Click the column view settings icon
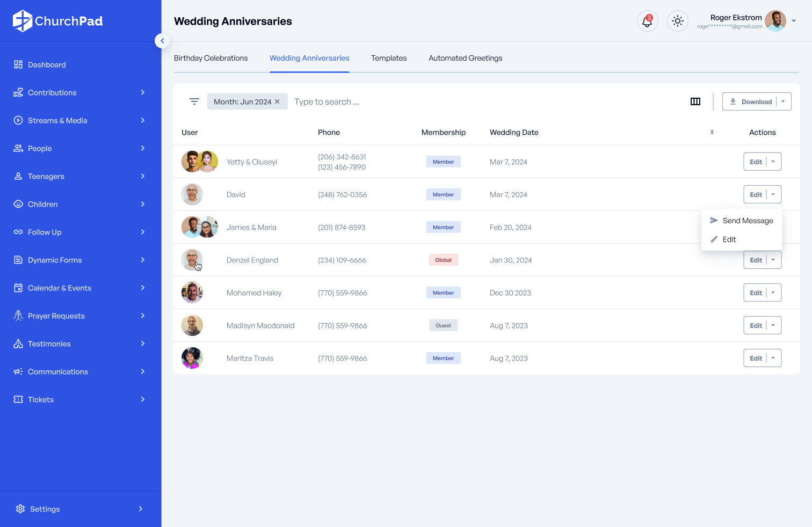This screenshot has width=812, height=527. pyautogui.click(x=695, y=101)
